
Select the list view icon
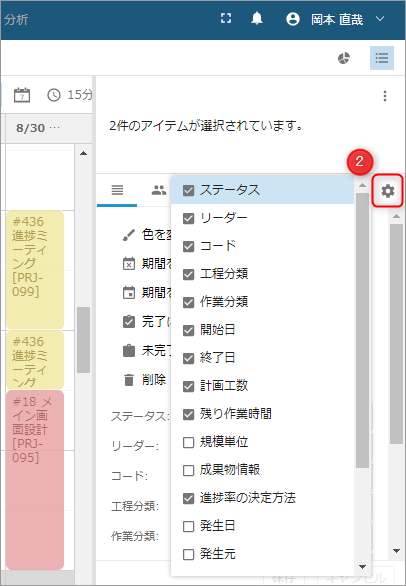[382, 58]
